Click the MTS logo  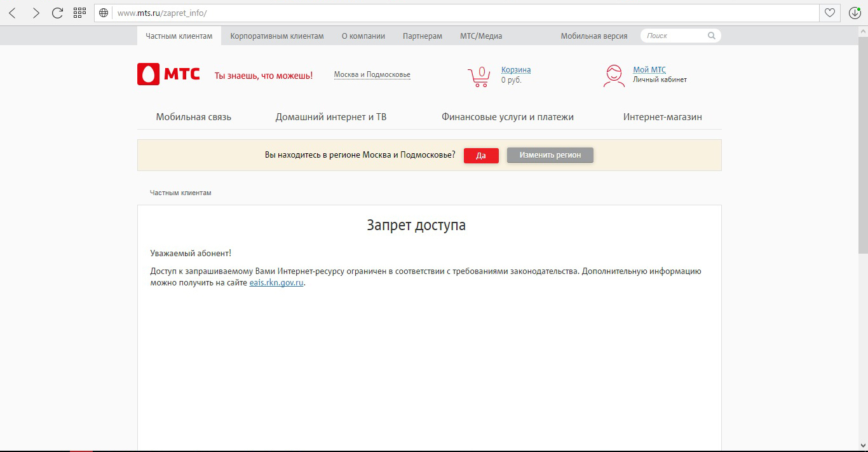click(x=168, y=74)
